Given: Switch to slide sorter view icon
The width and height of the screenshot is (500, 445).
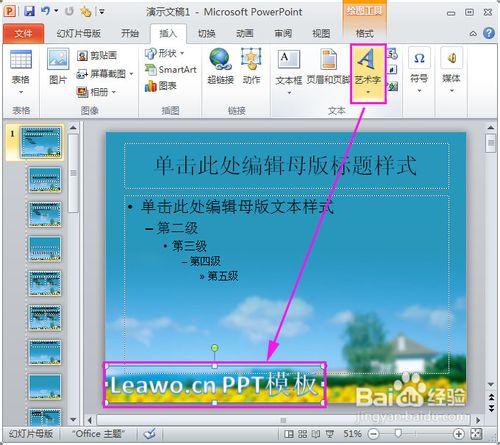Looking at the screenshot, I should (303, 434).
